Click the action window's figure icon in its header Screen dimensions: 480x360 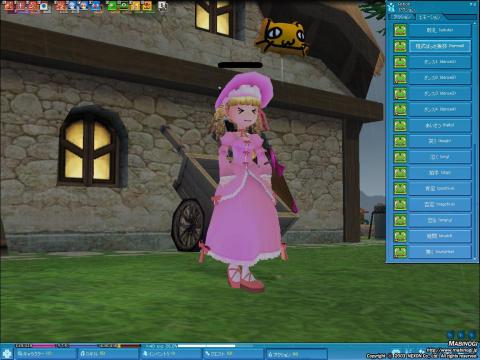392,7
